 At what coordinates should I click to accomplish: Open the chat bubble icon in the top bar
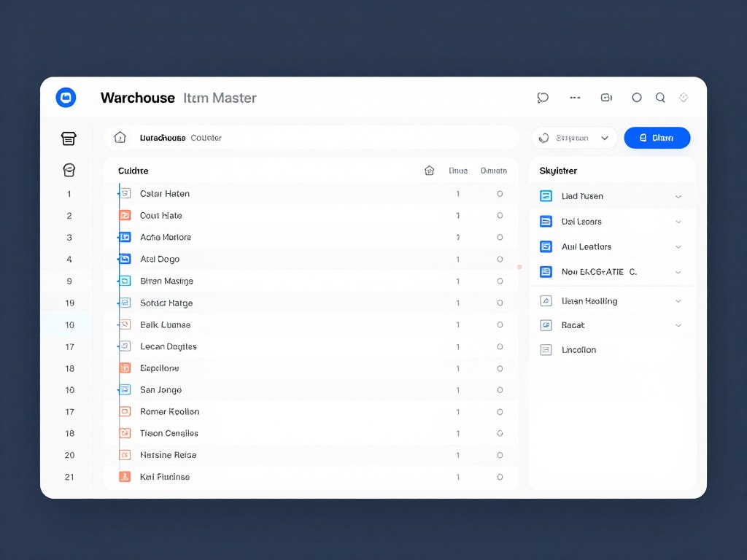click(543, 97)
